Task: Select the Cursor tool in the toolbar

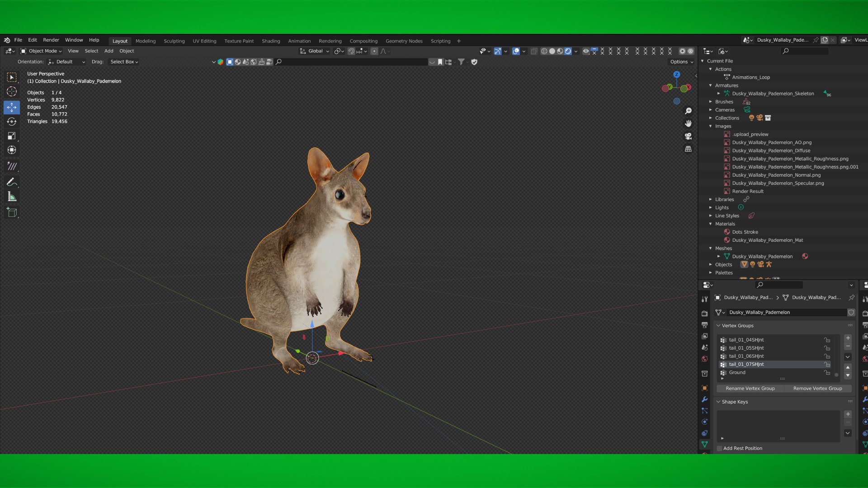Action: pos(12,91)
